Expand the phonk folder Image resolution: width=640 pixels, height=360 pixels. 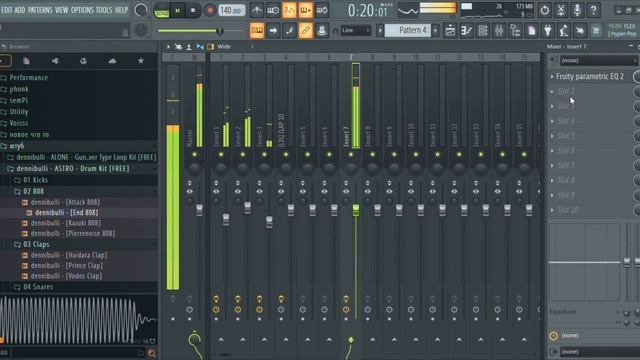(19, 89)
